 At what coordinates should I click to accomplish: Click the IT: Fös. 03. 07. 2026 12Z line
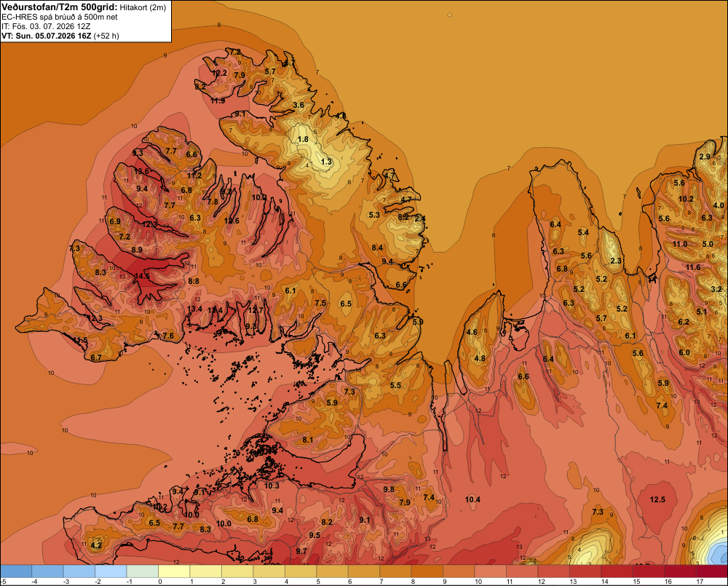click(46, 26)
